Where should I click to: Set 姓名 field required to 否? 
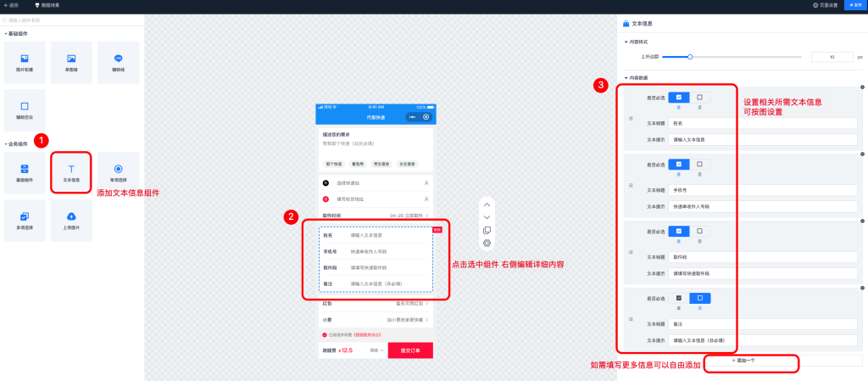tap(699, 98)
